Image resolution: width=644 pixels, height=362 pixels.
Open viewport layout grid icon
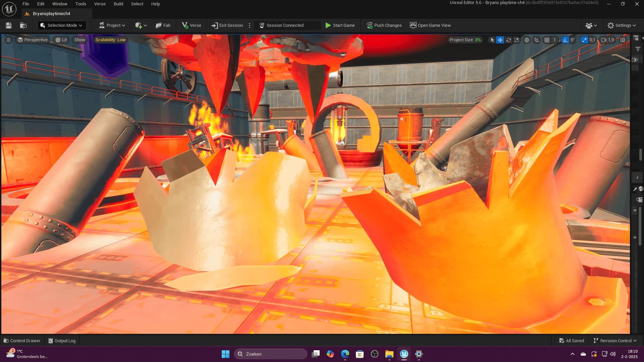(x=623, y=40)
